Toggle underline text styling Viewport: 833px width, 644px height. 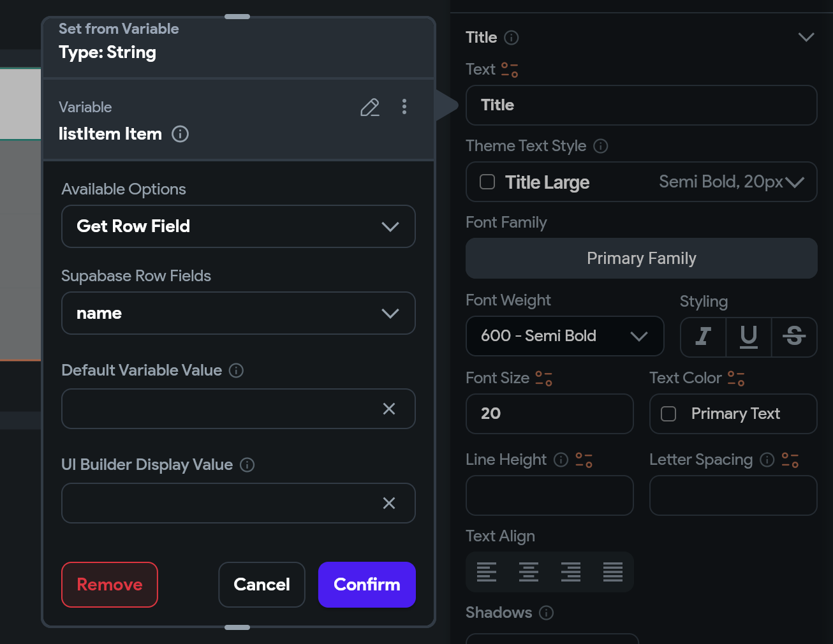pos(749,336)
